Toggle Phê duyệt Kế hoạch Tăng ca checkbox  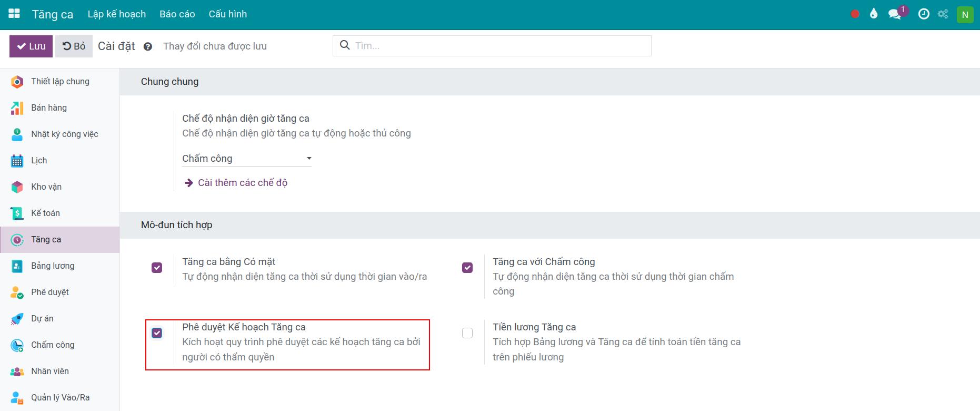(x=157, y=333)
